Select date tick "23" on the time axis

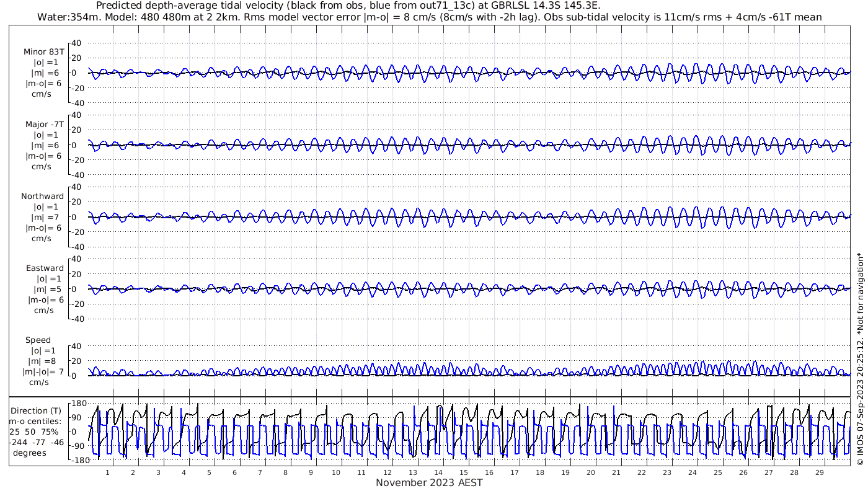[x=666, y=472]
